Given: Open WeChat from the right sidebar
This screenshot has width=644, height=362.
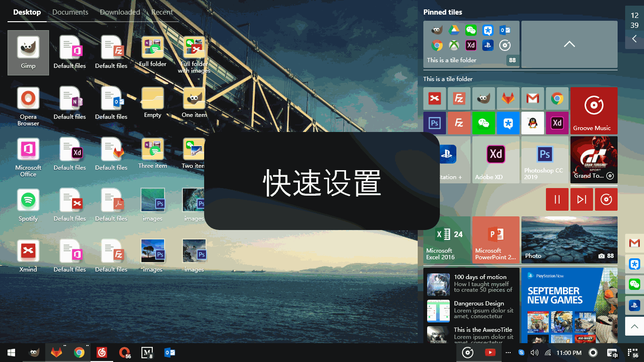Looking at the screenshot, I should 635,285.
